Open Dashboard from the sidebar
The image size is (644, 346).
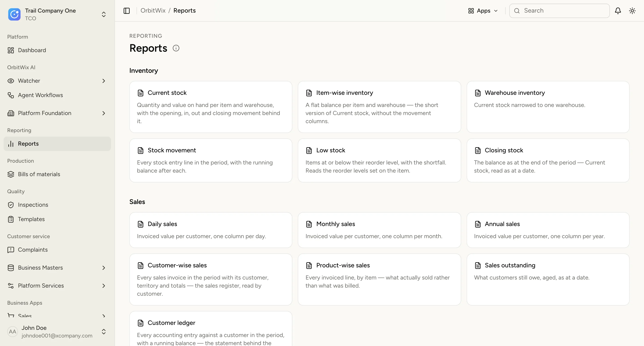point(57,50)
